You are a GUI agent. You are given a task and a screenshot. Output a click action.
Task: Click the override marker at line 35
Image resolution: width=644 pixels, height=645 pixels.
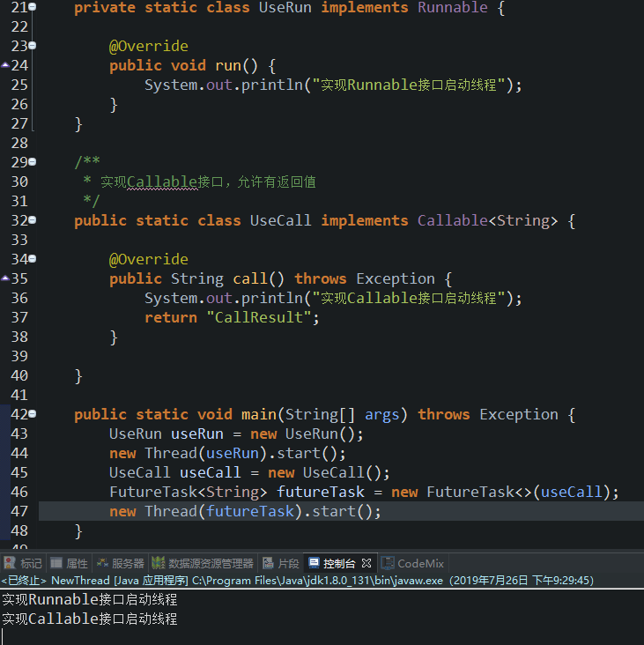[5, 278]
